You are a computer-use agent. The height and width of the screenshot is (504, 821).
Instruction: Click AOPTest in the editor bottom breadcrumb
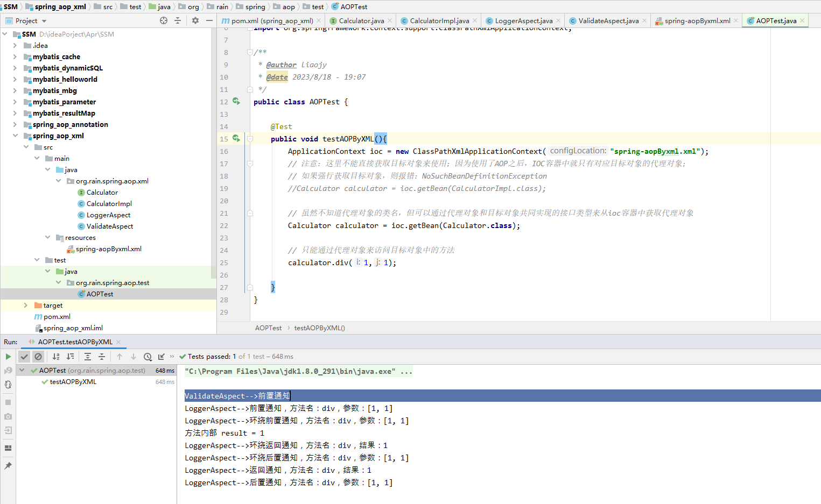coord(268,328)
